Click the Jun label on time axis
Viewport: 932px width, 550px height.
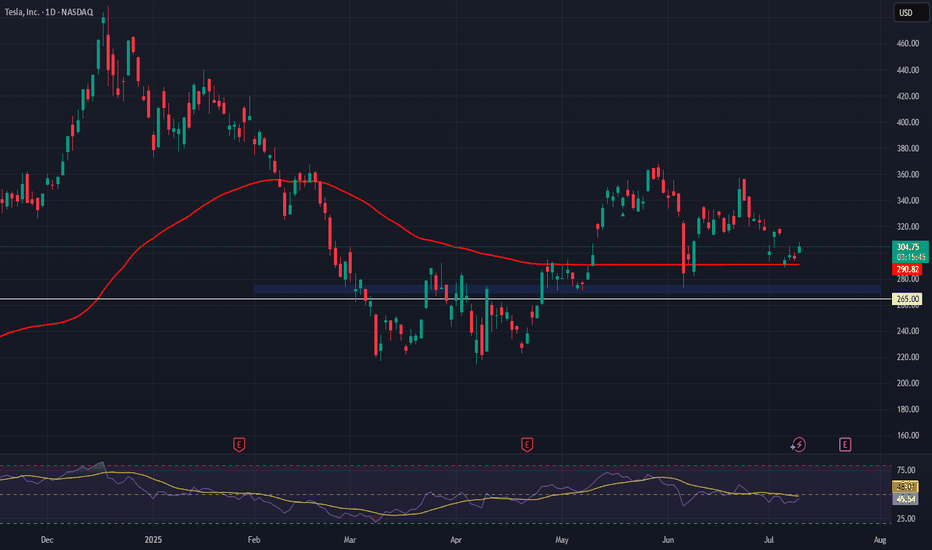(x=668, y=540)
